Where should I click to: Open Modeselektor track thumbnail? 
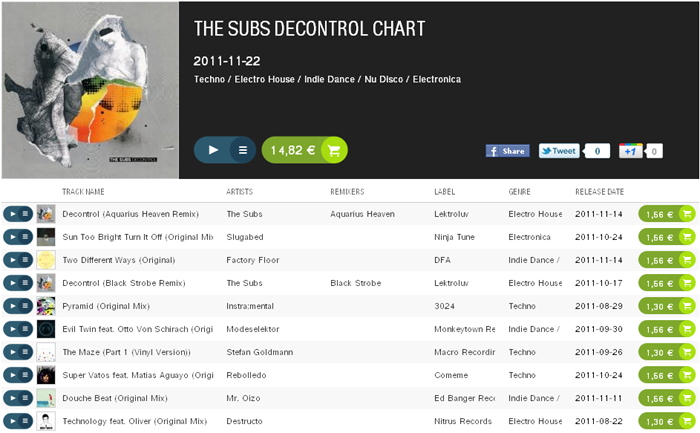[46, 329]
